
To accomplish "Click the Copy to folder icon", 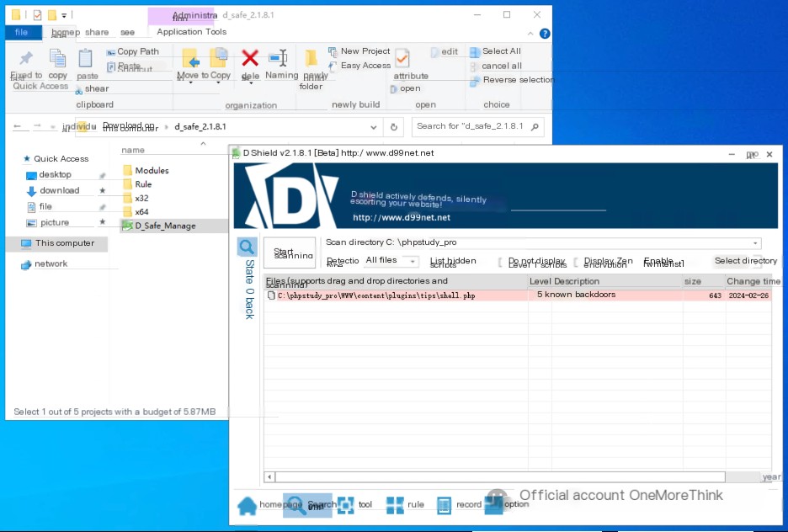I will 219,58.
